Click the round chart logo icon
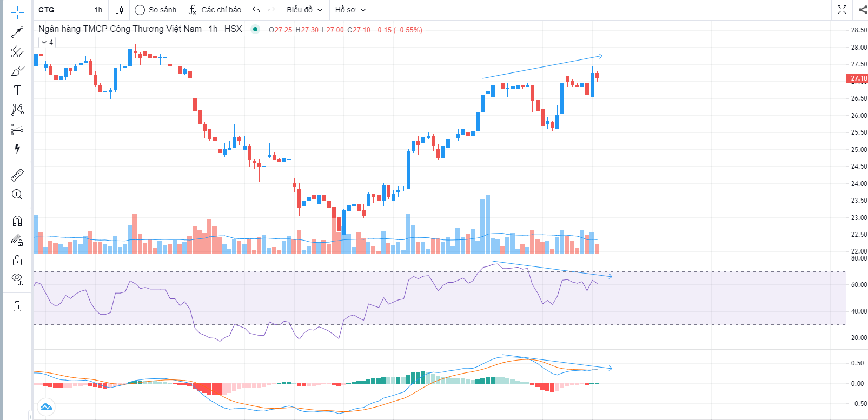 [x=46, y=406]
